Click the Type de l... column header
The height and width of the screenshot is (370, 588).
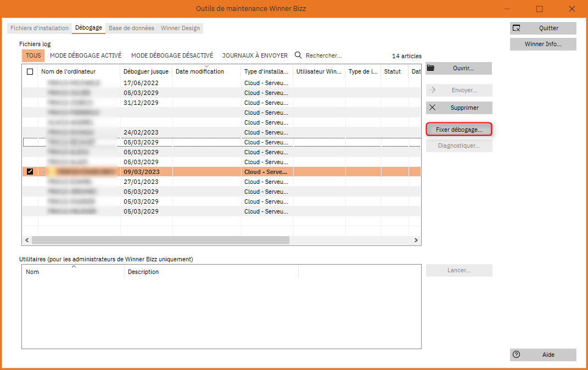(363, 71)
